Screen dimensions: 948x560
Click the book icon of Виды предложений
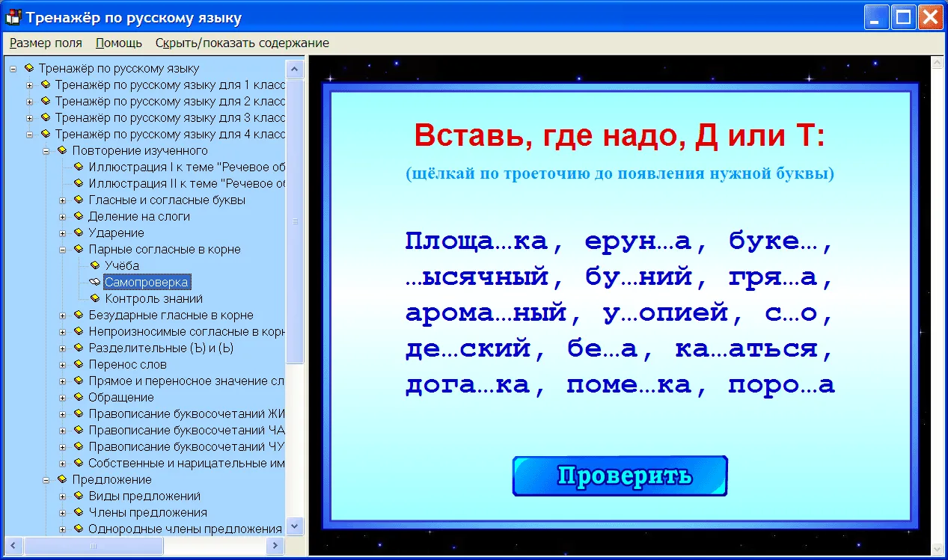pos(79,496)
